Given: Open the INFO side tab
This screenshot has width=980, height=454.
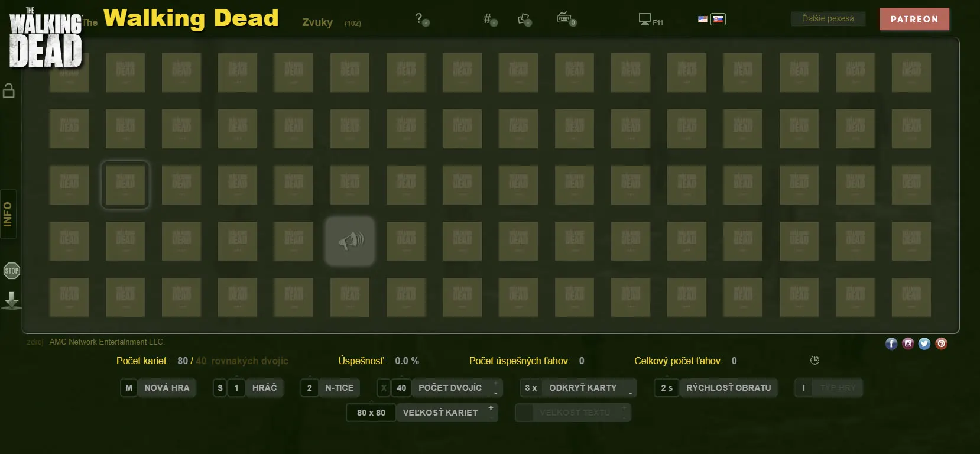Looking at the screenshot, I should pyautogui.click(x=8, y=214).
